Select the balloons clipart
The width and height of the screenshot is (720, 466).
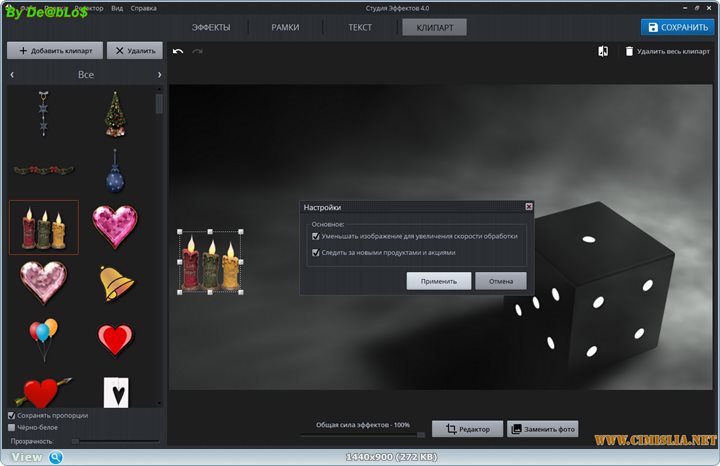coord(43,338)
